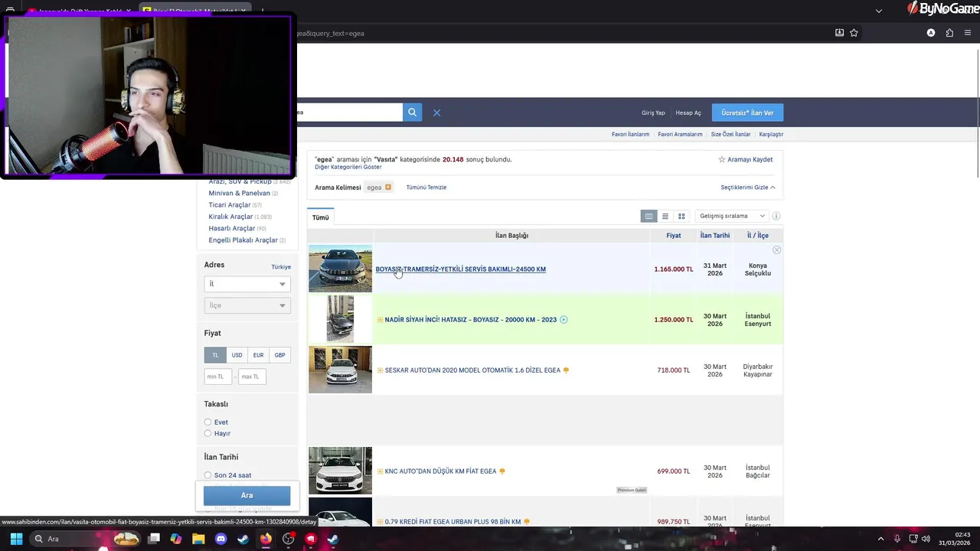Open File Explorer on the taskbar
Image resolution: width=980 pixels, height=551 pixels.
click(198, 539)
